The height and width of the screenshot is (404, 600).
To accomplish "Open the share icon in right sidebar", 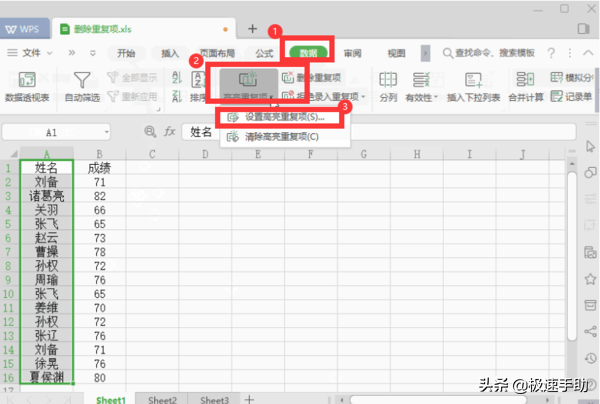I will coord(590,331).
